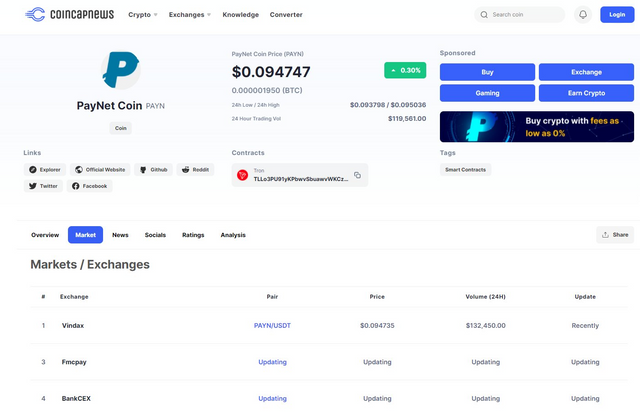Click the Volume (24H) column header
This screenshot has height=415, width=640.
pyautogui.click(x=485, y=297)
